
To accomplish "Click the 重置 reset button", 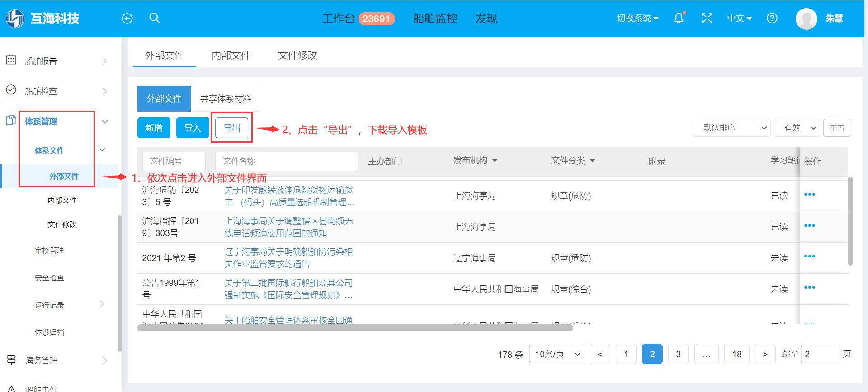I will click(837, 128).
